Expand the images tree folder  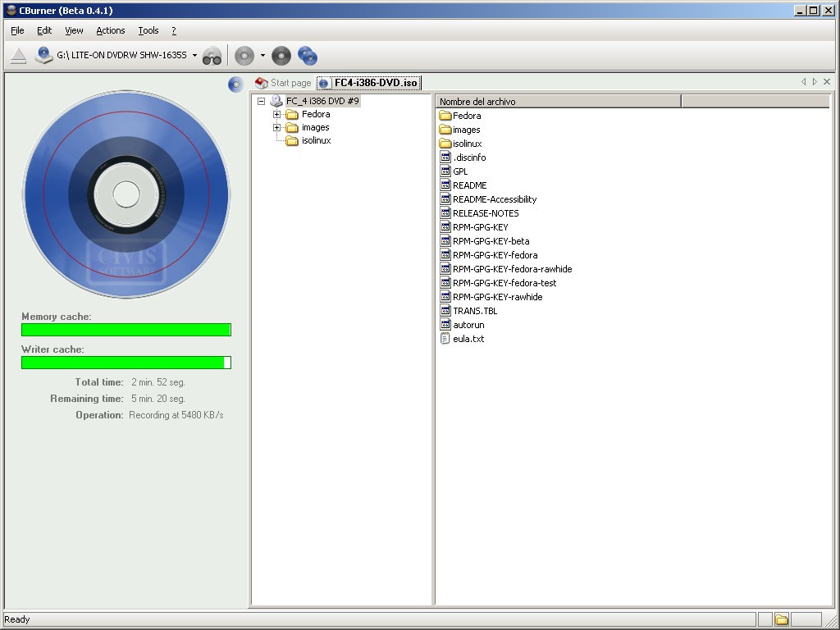[276, 127]
